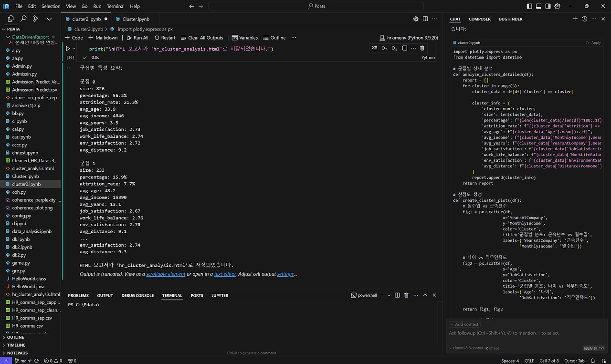Open the notebook Variables view

(x=244, y=38)
